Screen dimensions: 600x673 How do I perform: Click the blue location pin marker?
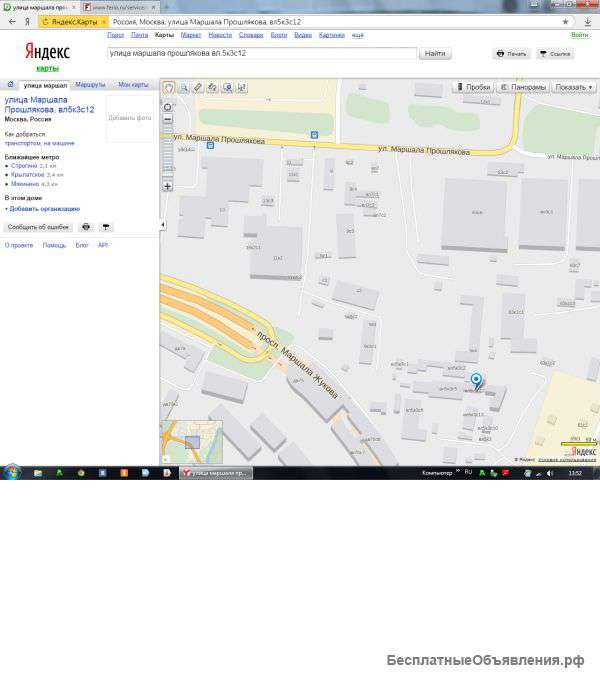click(476, 381)
